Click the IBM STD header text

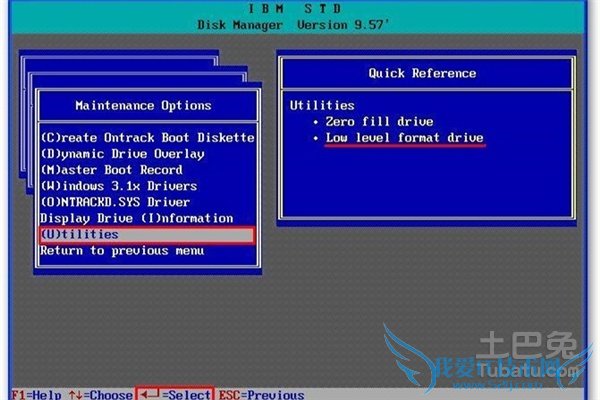coord(294,8)
